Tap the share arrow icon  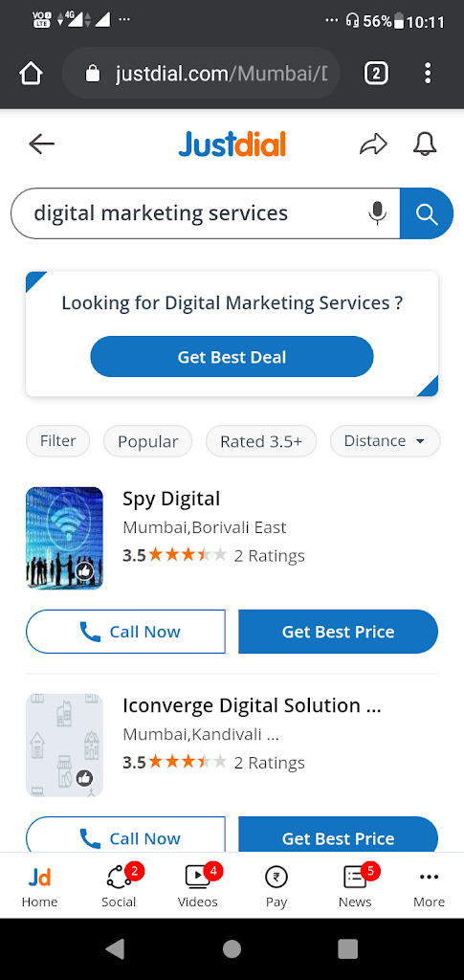[x=373, y=145]
